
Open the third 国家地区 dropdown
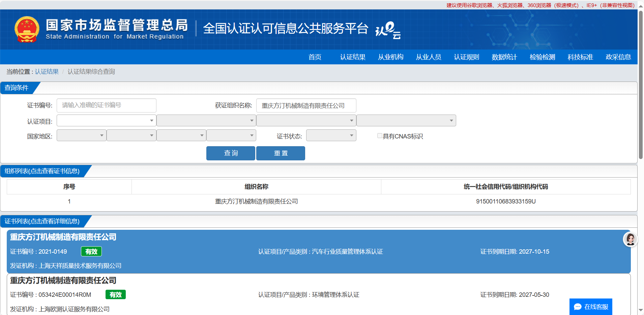point(181,135)
